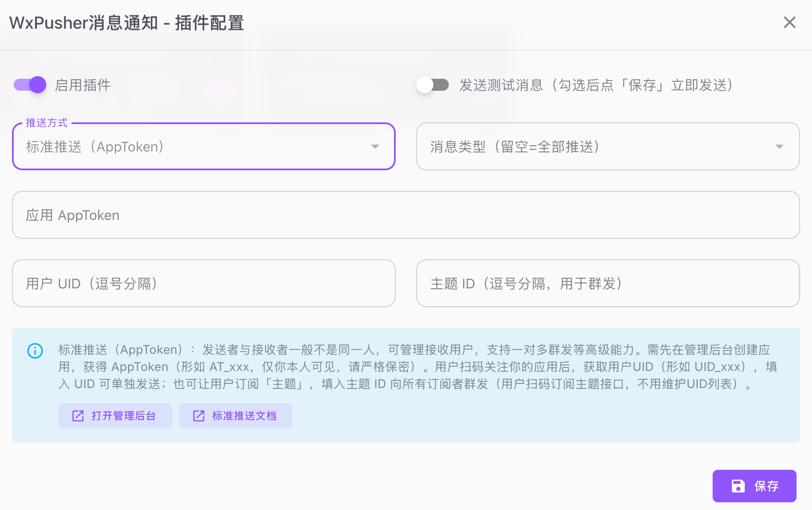
Task: Click the dialog title WxPusher消息通知 - 插件配置
Action: point(127,23)
